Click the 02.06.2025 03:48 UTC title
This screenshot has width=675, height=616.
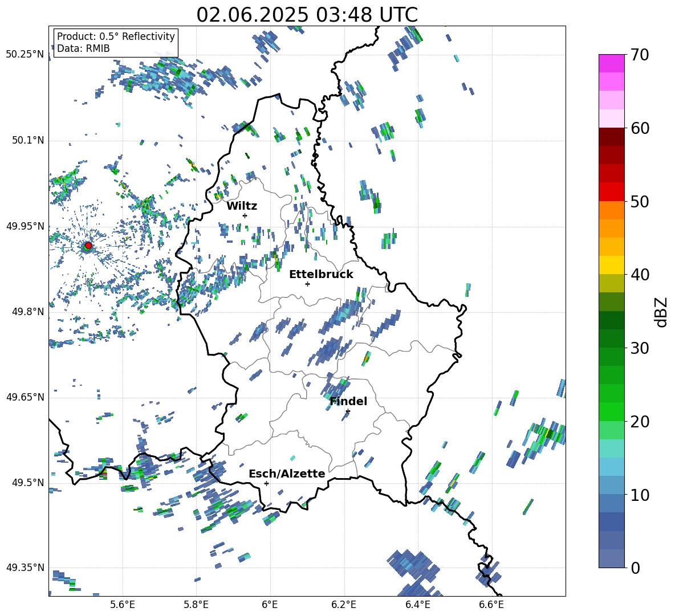pos(307,15)
